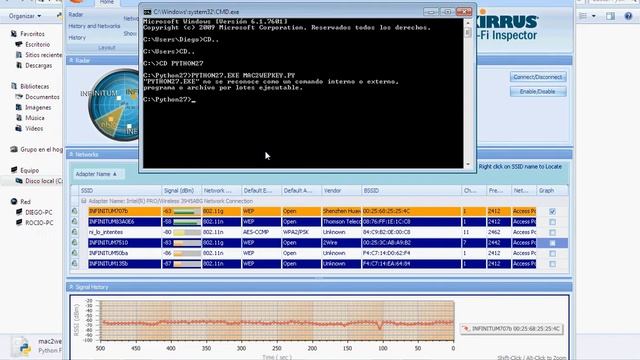The height and width of the screenshot is (360, 640).
Task: Click the Red network icon
Action: click(14, 202)
